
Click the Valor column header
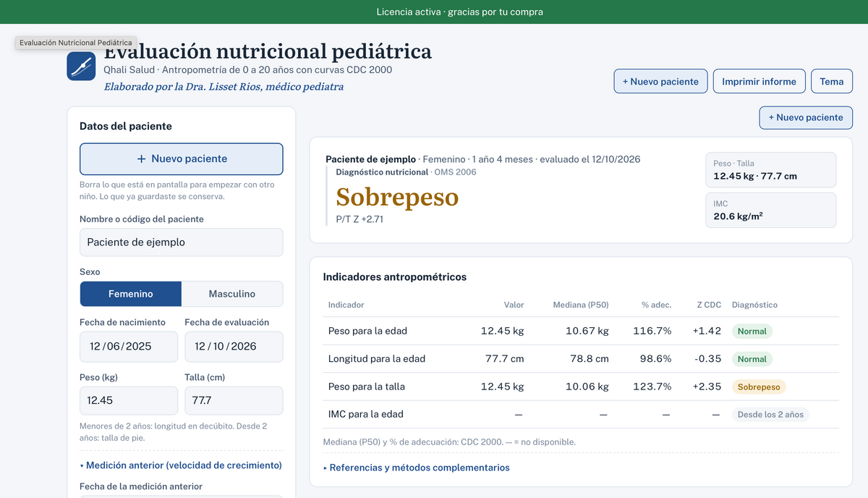[514, 305]
